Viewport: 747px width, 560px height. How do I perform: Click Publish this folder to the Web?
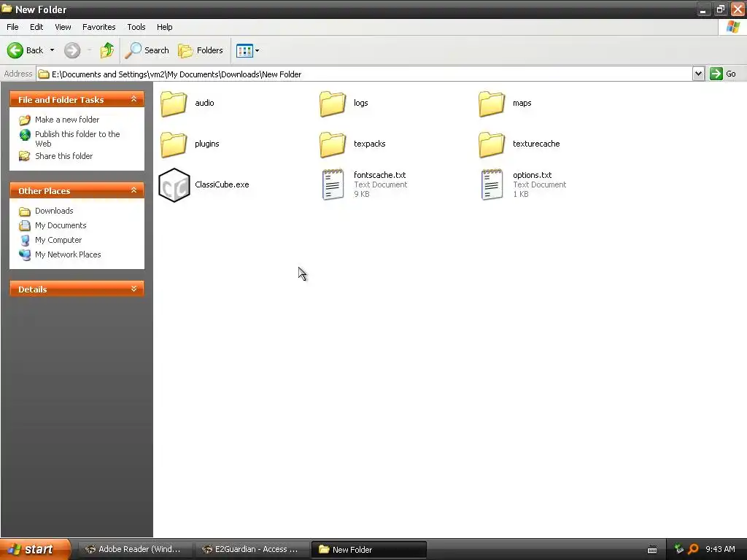click(x=77, y=139)
